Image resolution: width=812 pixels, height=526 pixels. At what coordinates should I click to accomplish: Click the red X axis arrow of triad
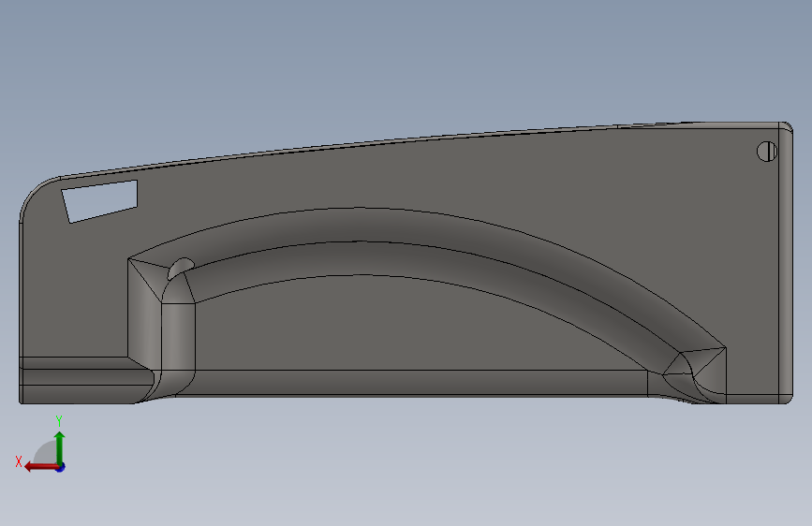[x=41, y=467]
